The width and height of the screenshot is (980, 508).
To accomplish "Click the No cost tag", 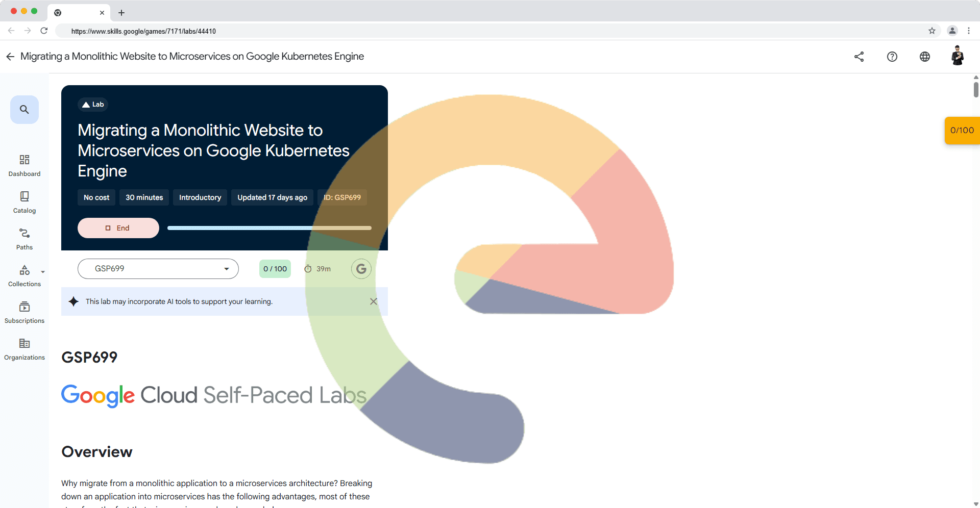I will pos(96,197).
